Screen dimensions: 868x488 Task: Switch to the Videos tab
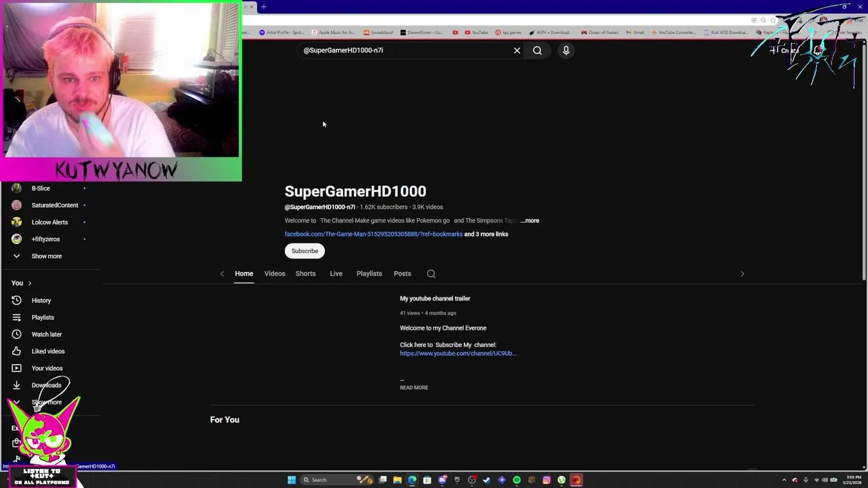click(275, 274)
